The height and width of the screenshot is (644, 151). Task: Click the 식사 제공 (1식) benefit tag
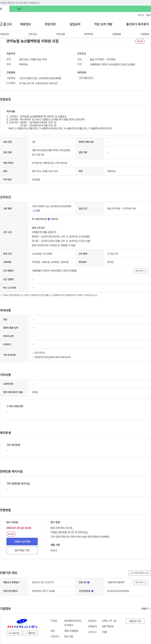click(x=86, y=78)
